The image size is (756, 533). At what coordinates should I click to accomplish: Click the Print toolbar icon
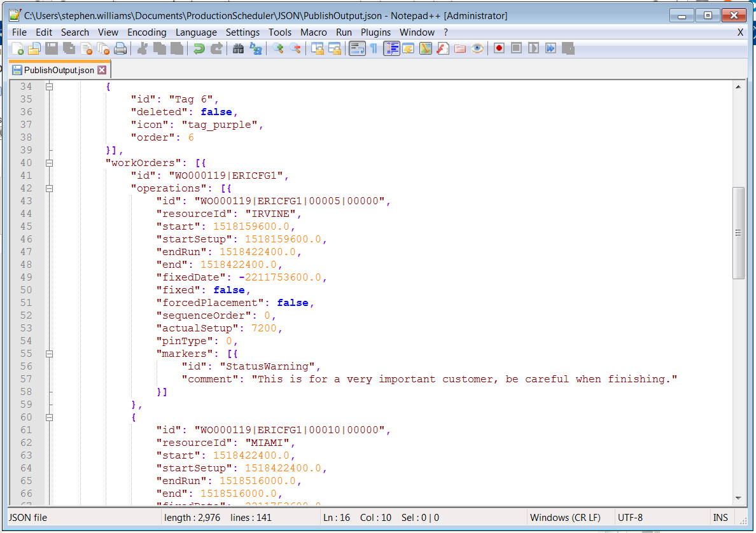click(x=120, y=49)
